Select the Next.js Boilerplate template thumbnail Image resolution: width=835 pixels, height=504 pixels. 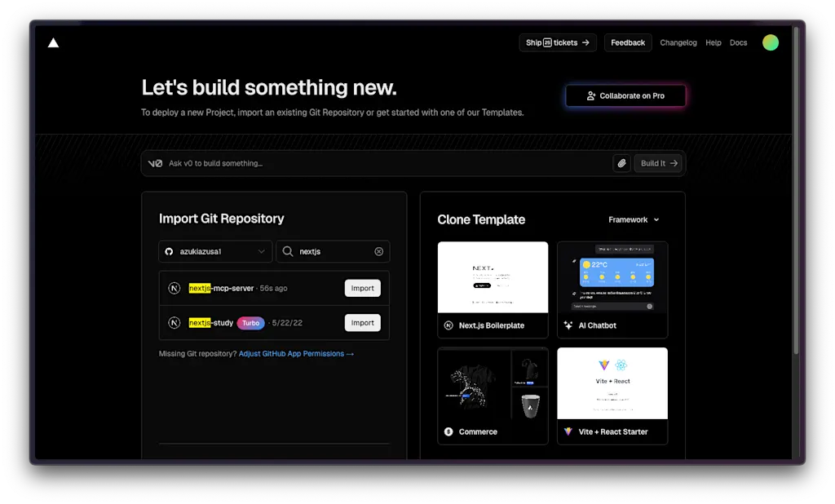(x=493, y=277)
